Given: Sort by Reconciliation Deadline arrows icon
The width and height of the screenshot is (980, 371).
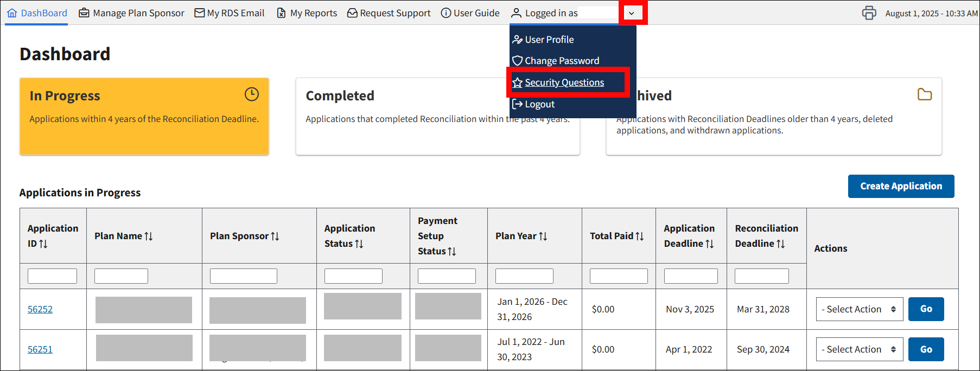Looking at the screenshot, I should 781,244.
